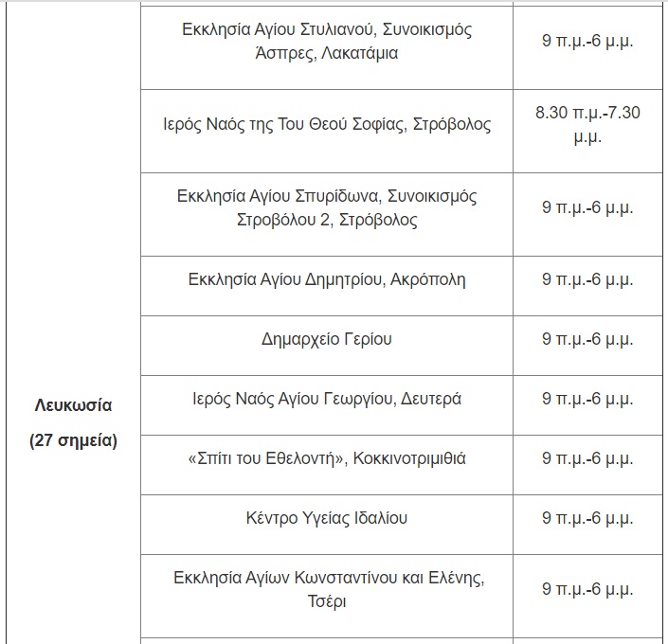Click hours for the Τσέρι church row

(x=587, y=589)
